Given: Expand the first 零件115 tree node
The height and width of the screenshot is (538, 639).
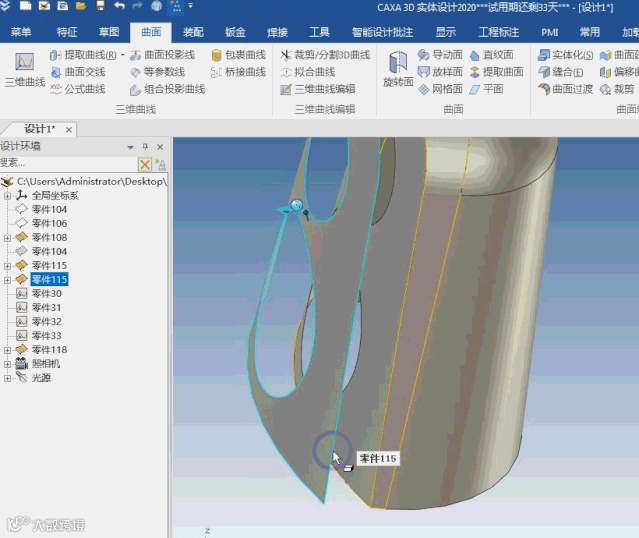Looking at the screenshot, I should click(7, 266).
